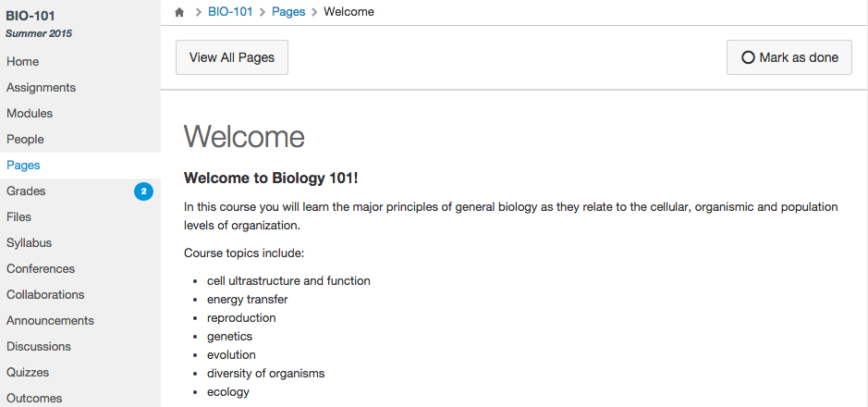Go to Pages breadcrumb link
This screenshot has width=868, height=407.
[288, 12]
